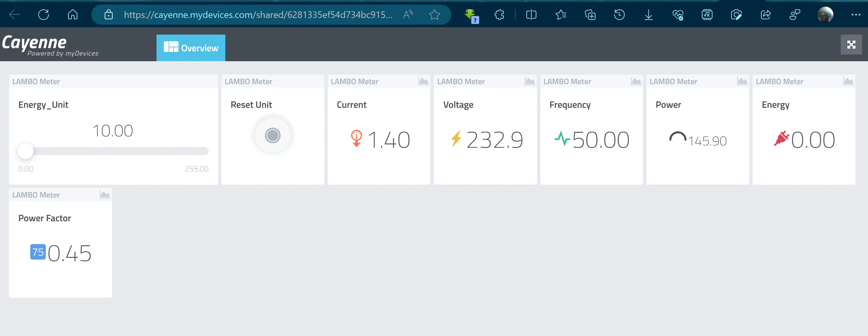Open browser collections

pos(590,15)
